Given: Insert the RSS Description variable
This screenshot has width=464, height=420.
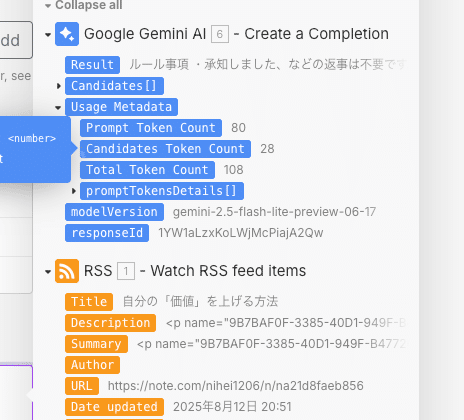Looking at the screenshot, I should [x=110, y=323].
